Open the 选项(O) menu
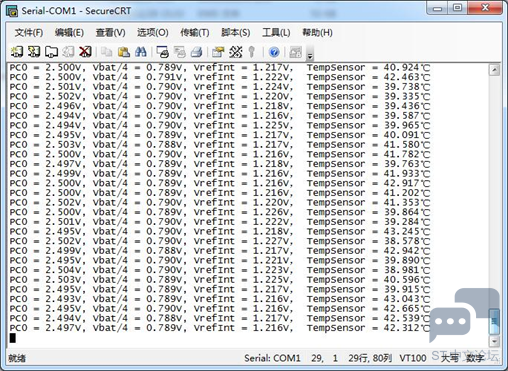This screenshot has height=371, width=508. (153, 32)
